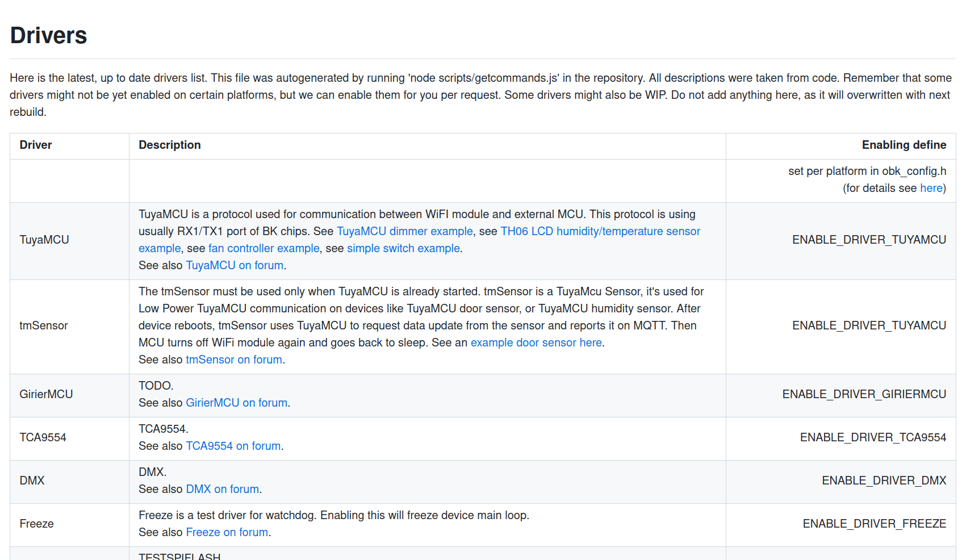Viewport: 962px width, 560px height.
Task: Visit the TuyaMCU on forum link
Action: tap(235, 265)
